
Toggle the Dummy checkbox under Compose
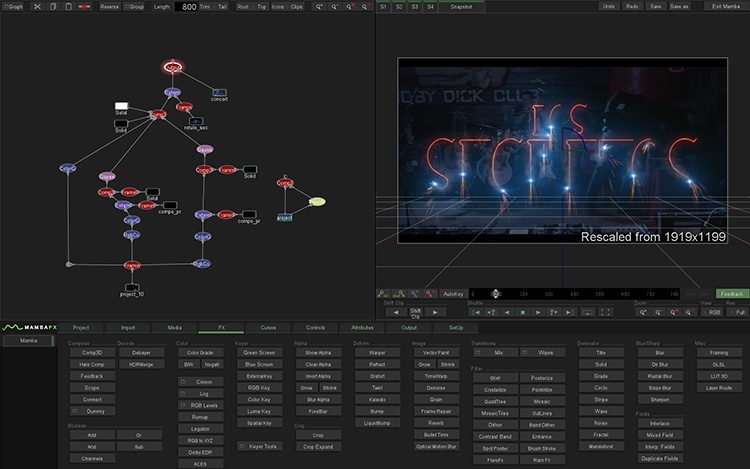(x=75, y=411)
